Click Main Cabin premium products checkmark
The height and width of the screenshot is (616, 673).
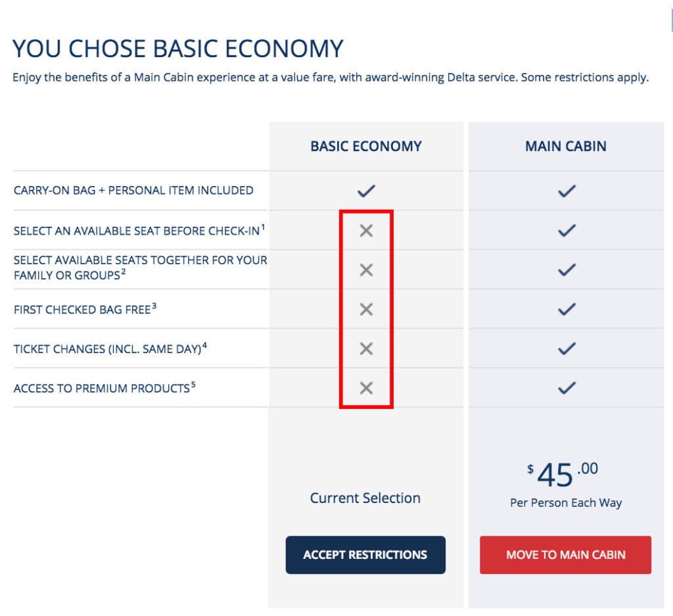pos(567,388)
